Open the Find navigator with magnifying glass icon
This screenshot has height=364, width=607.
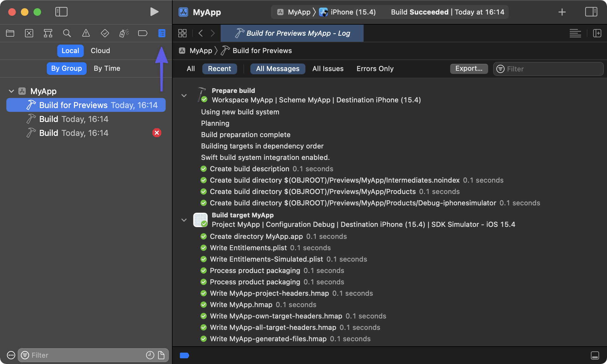click(67, 33)
